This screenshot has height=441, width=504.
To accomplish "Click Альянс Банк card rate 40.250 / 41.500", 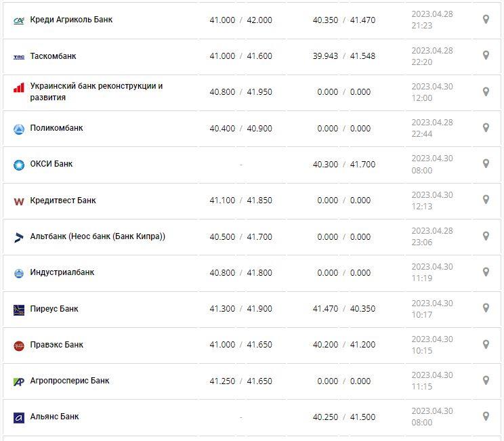I will [x=343, y=417].
